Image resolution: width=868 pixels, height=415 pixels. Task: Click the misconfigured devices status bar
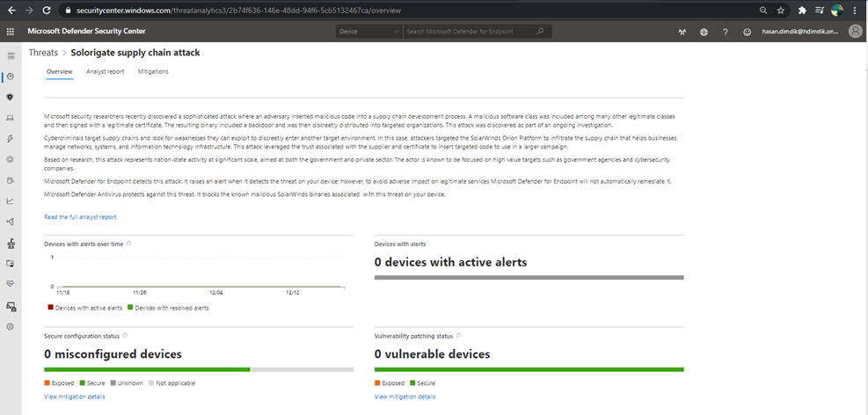199,369
